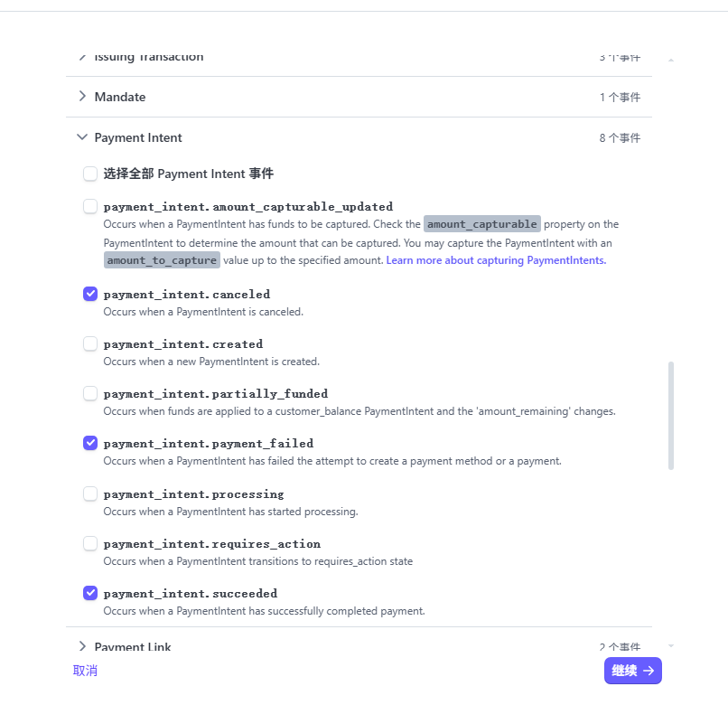The image size is (728, 705).
Task: Tick payment_intent.partially_funded checkbox
Action: coord(90,393)
